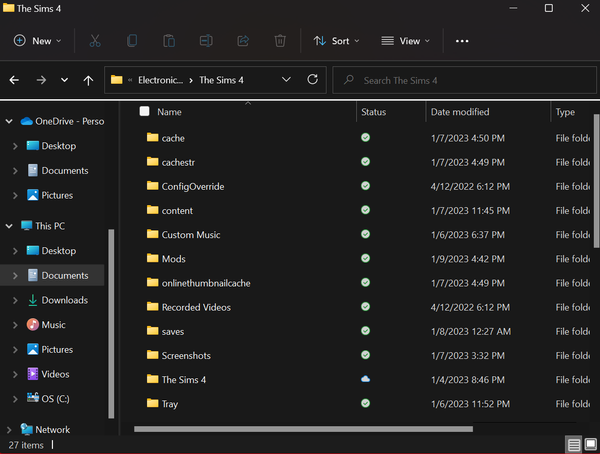The width and height of the screenshot is (600, 454).
Task: Click the cloud status icon for The Sims 4 folder
Action: coord(365,379)
